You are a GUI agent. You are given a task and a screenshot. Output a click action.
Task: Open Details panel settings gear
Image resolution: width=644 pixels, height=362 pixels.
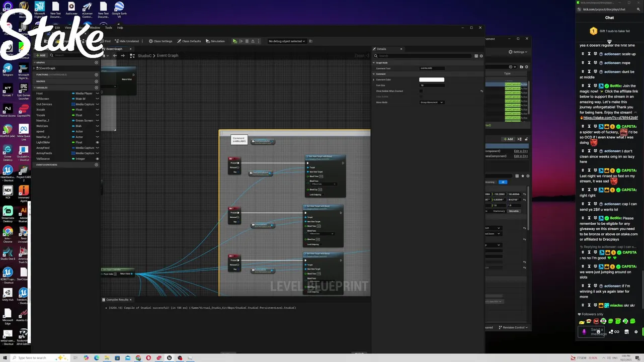(x=481, y=56)
